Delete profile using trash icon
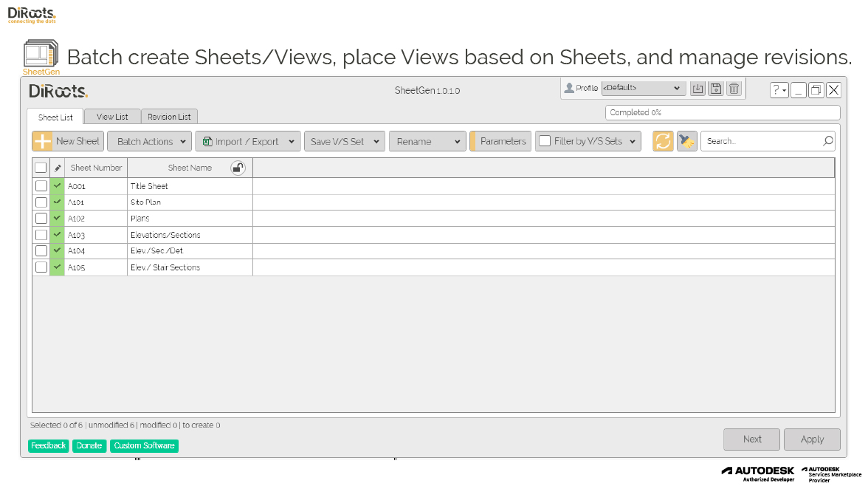Screen dimensions: 868x489 click(x=734, y=89)
